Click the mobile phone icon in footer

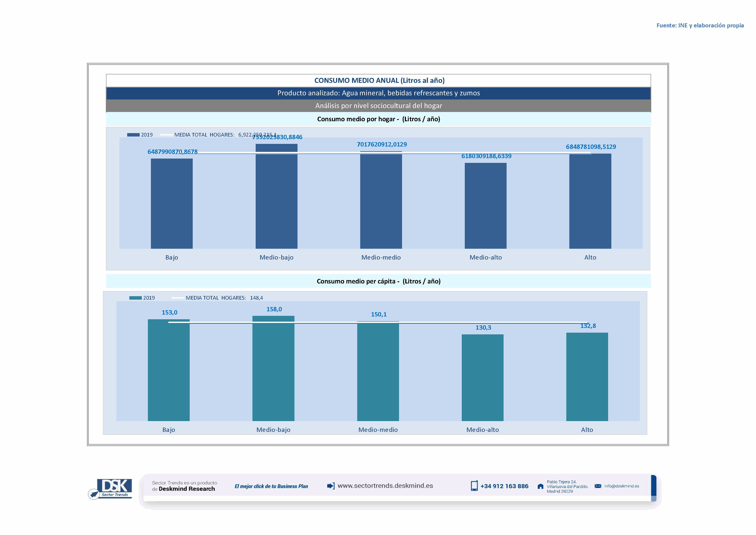click(474, 486)
